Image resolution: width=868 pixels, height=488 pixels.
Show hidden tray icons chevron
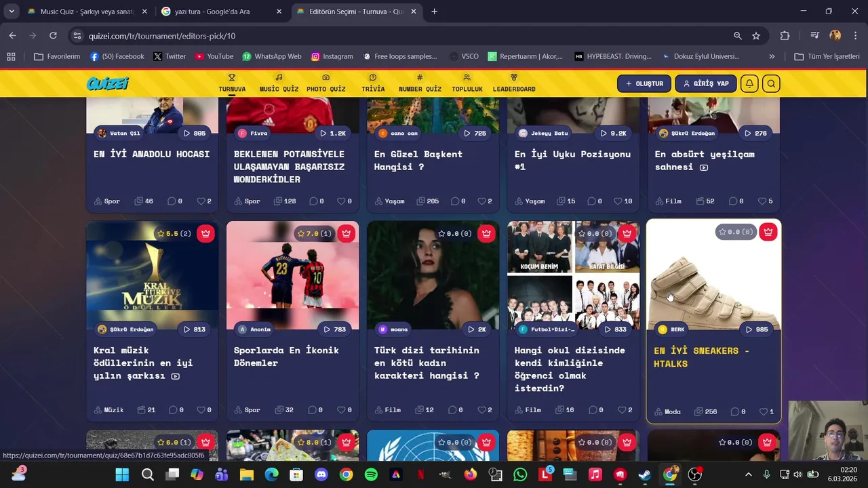(748, 474)
